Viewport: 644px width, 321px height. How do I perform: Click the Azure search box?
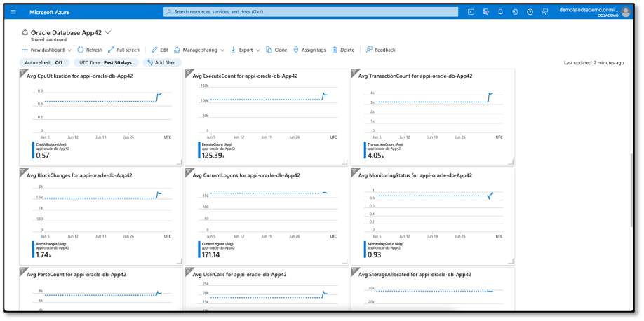tap(311, 12)
